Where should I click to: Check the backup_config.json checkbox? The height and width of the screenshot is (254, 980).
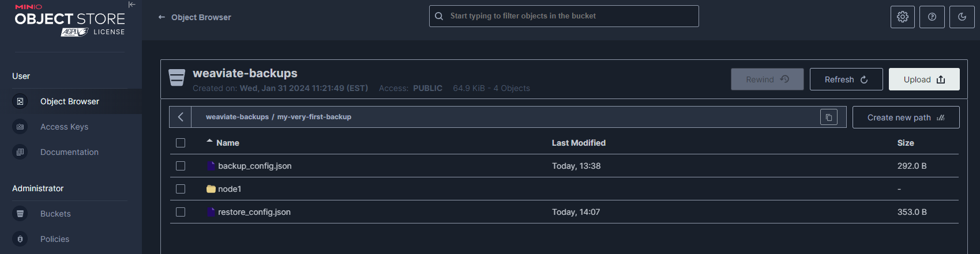click(181, 166)
